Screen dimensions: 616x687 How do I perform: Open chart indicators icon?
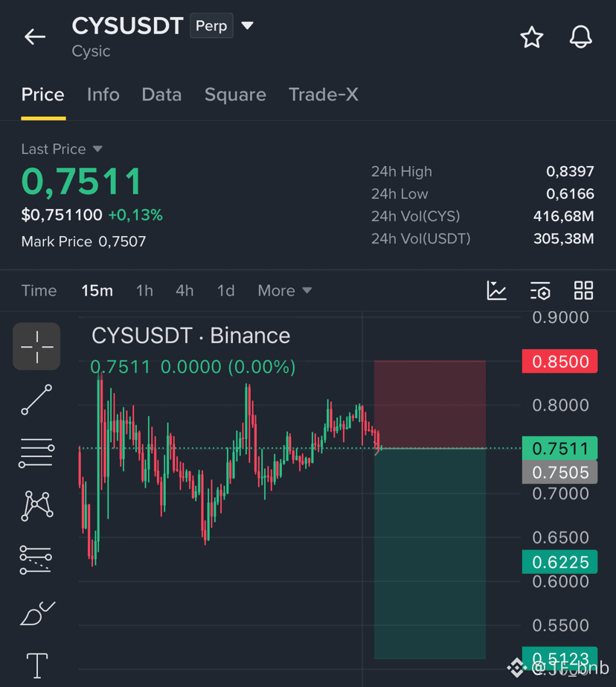coord(496,290)
